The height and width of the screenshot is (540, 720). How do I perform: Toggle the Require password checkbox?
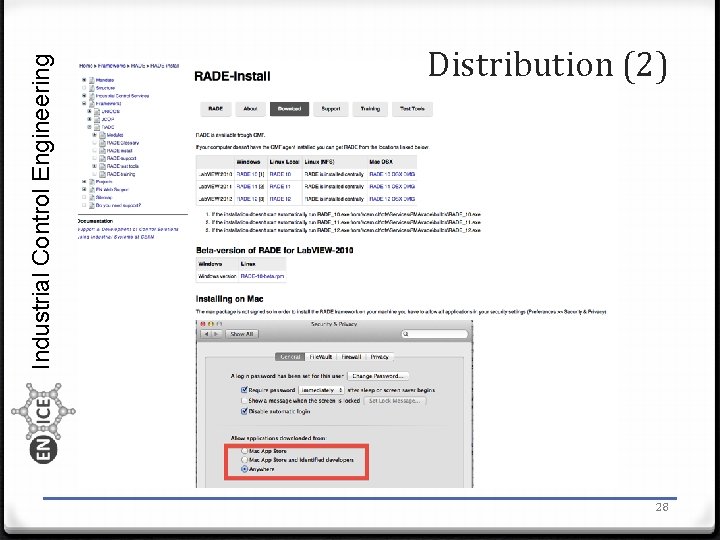[244, 389]
